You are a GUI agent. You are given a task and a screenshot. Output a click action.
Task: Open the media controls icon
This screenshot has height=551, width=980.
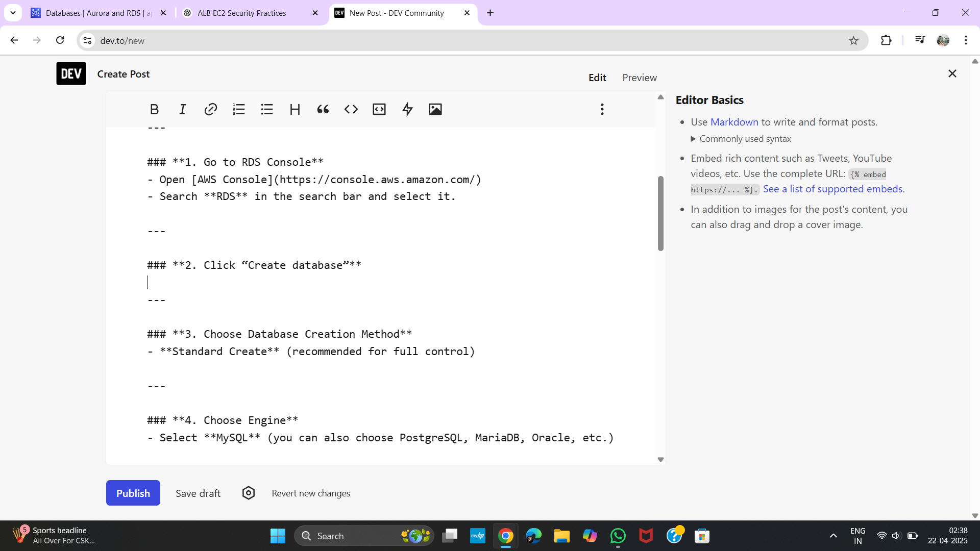[x=920, y=40]
